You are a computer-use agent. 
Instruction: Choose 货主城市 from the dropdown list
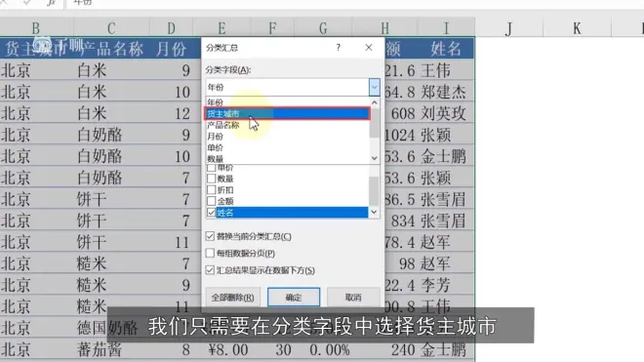(287, 113)
